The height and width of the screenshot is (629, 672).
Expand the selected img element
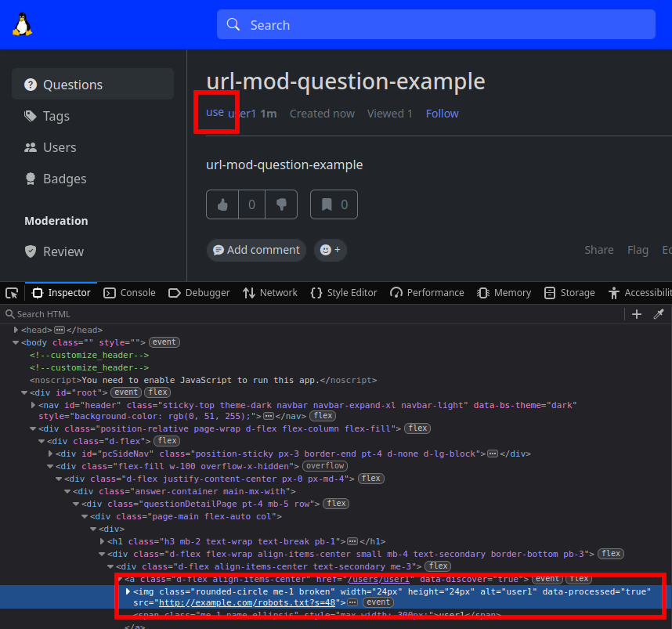click(128, 591)
